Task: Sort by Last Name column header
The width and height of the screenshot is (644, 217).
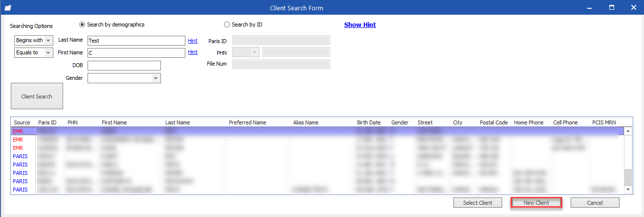Action: [178, 122]
